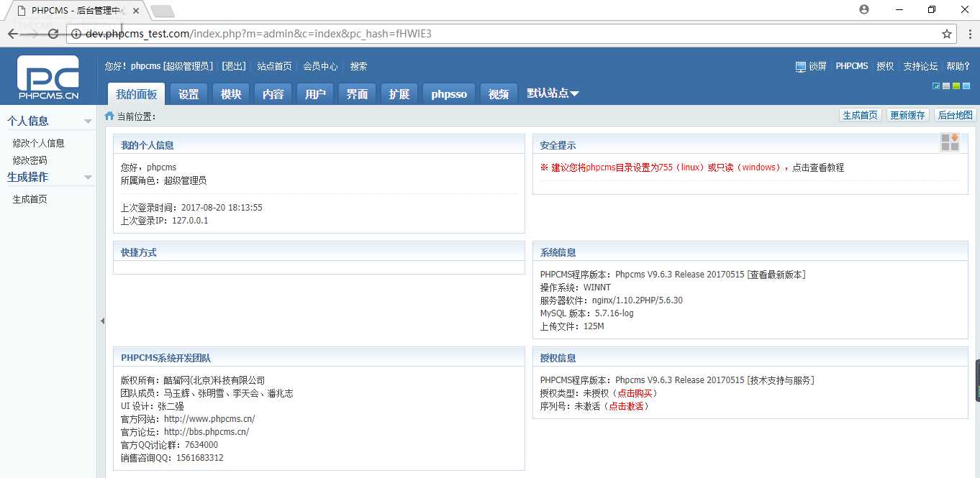Click the red 点击激活 link
The width and height of the screenshot is (980, 478).
(626, 406)
